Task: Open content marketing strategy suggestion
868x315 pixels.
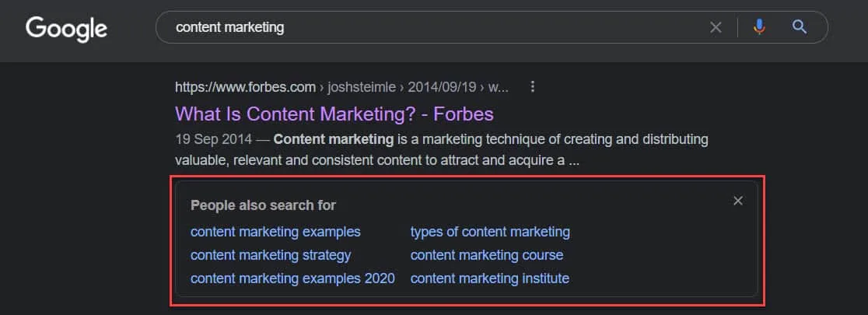Action: [x=271, y=255]
